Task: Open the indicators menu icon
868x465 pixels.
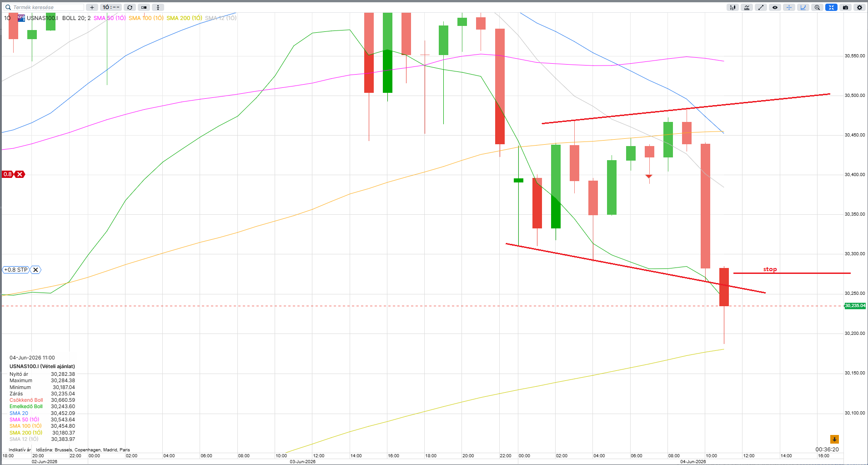Action: [747, 7]
